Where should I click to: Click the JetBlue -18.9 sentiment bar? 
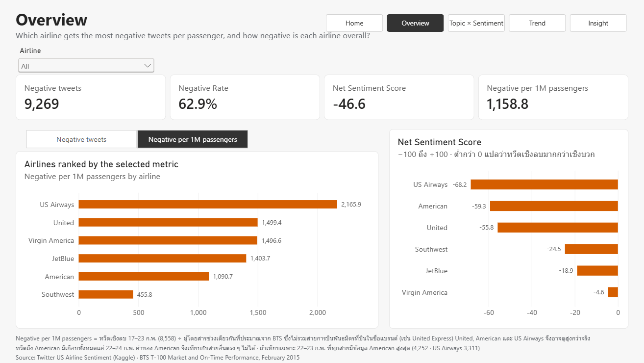[597, 271]
